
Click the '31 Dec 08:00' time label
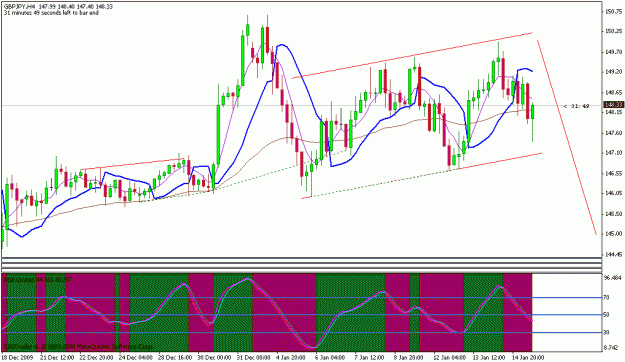pos(253,357)
